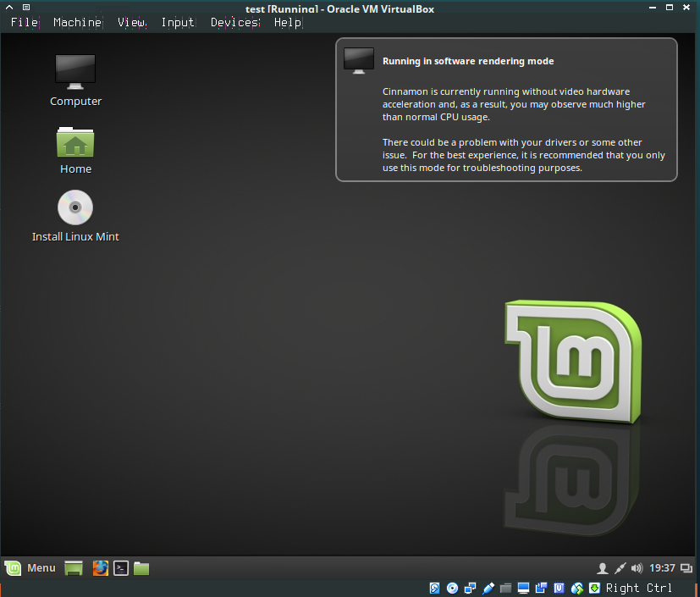700x597 pixels.
Task: Dismiss the software rendering mode notification
Action: pos(506,109)
